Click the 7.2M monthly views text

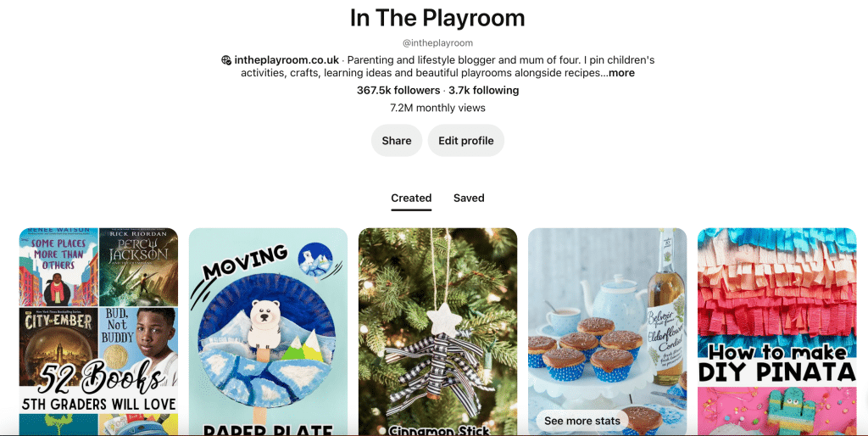437,108
